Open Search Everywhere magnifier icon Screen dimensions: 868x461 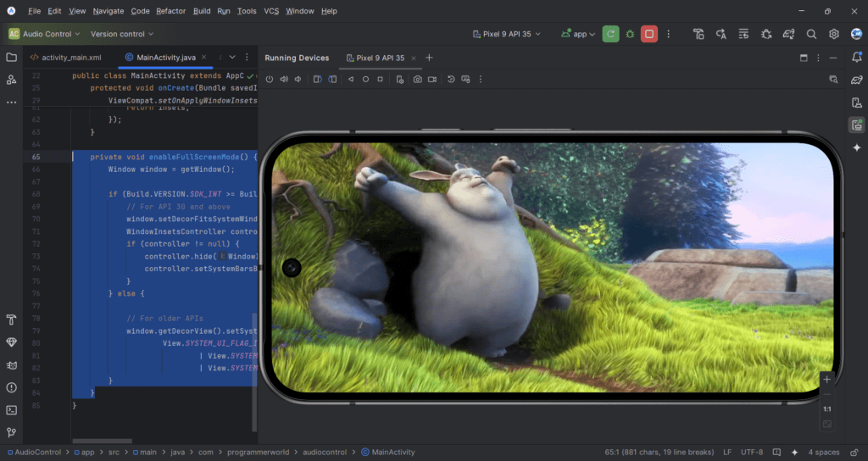[x=811, y=34]
